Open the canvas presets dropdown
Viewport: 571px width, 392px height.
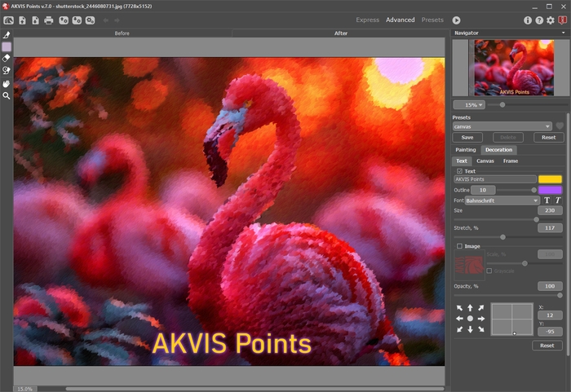coord(502,126)
